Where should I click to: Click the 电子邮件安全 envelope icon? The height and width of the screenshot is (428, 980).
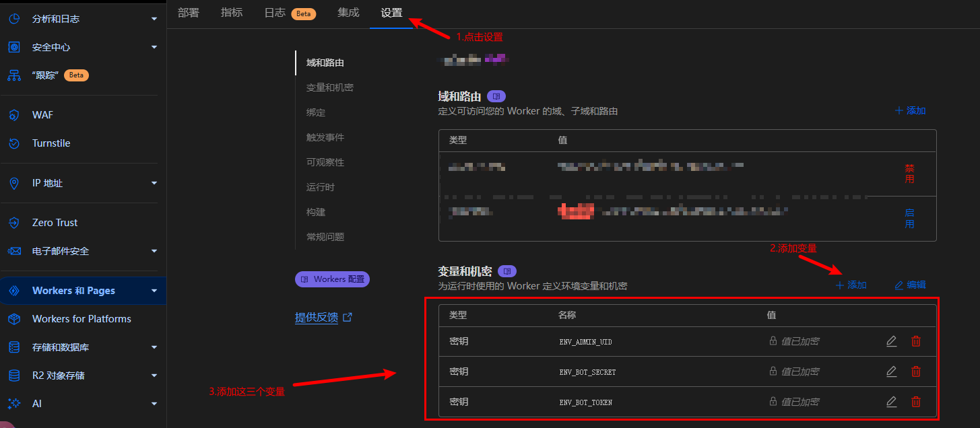tap(14, 251)
